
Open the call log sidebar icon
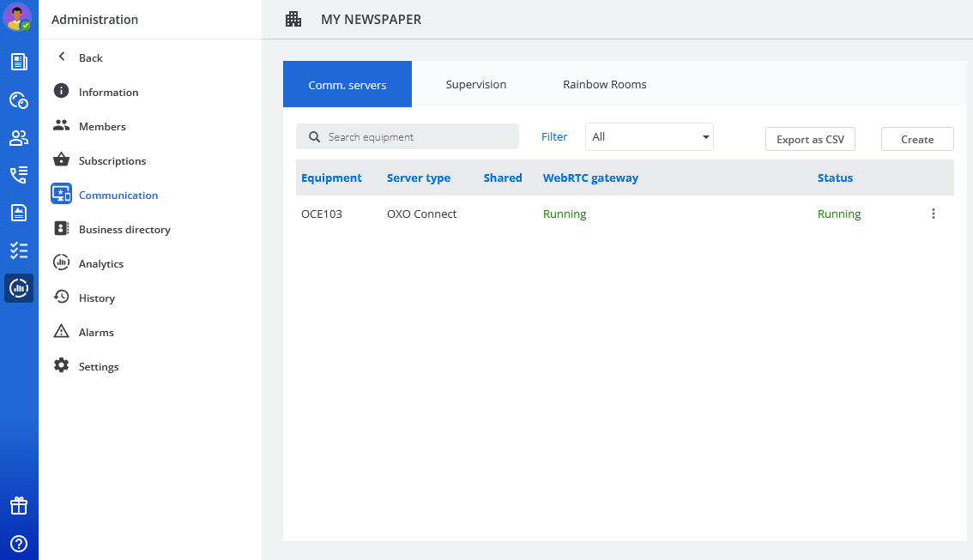coord(19,175)
